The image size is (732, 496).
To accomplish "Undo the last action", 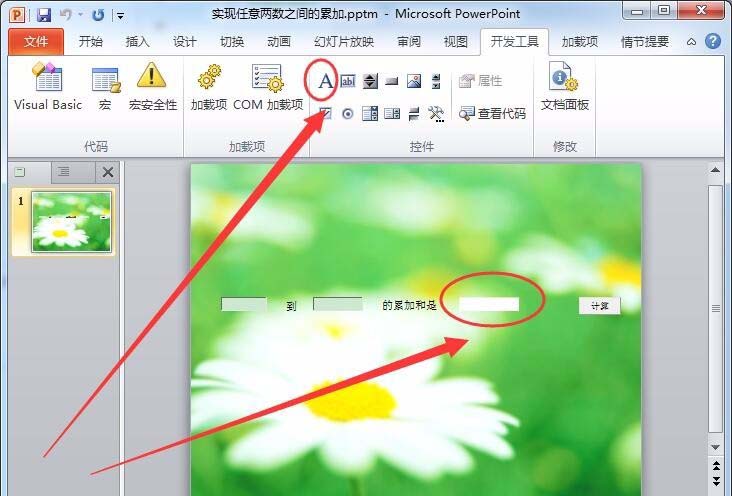I will 66,14.
